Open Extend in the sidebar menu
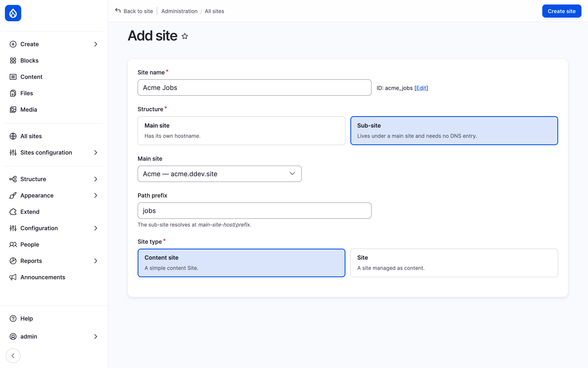 [x=54, y=212]
